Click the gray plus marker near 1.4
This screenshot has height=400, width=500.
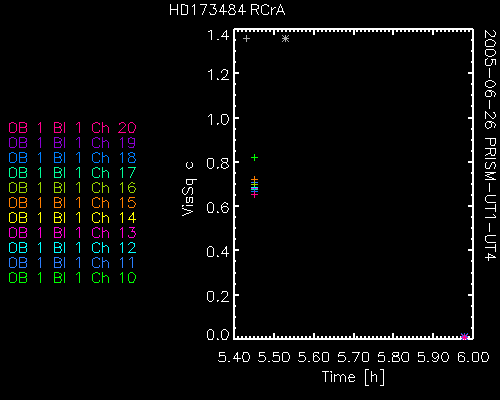click(x=246, y=39)
